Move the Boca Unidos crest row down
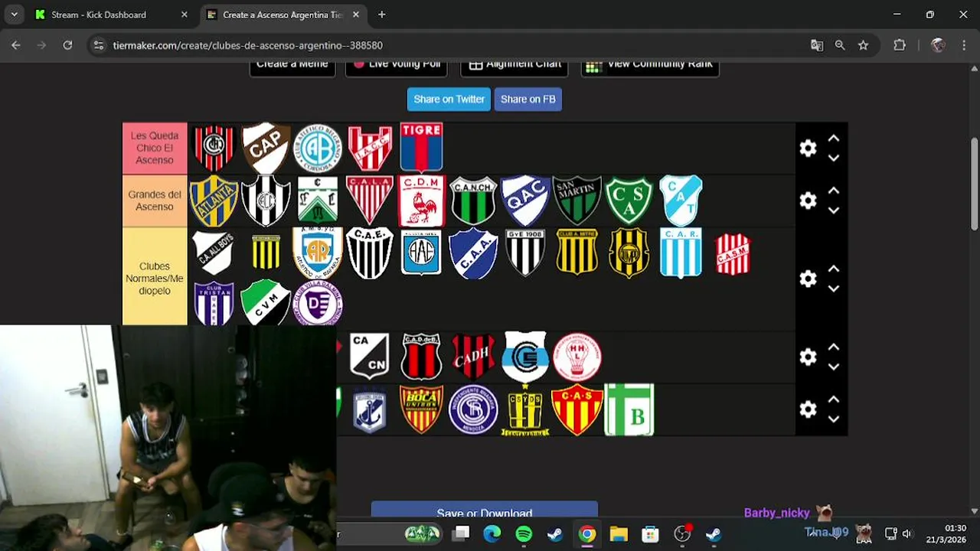This screenshot has height=551, width=980. pos(834,419)
